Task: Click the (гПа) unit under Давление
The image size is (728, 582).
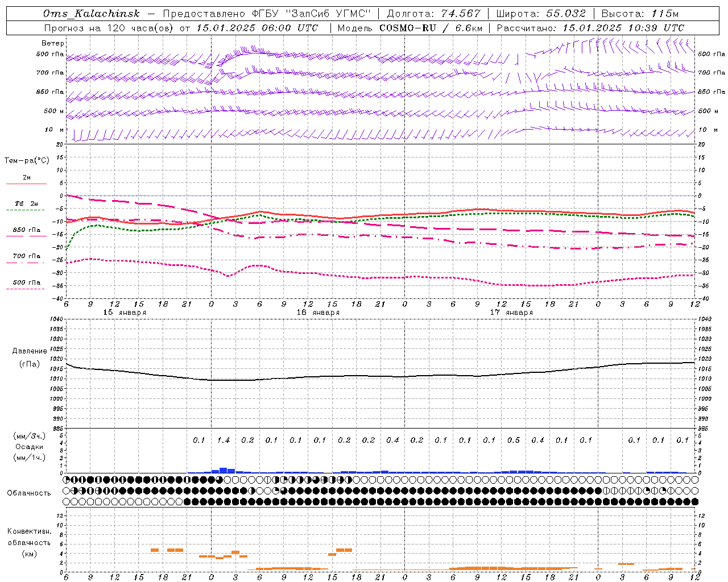Action: tap(30, 364)
